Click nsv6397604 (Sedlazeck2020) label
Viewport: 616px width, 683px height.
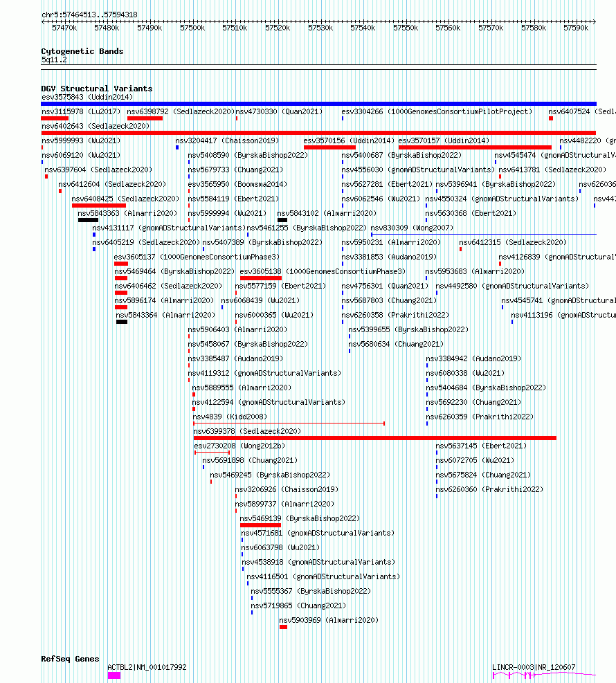[x=98, y=170]
